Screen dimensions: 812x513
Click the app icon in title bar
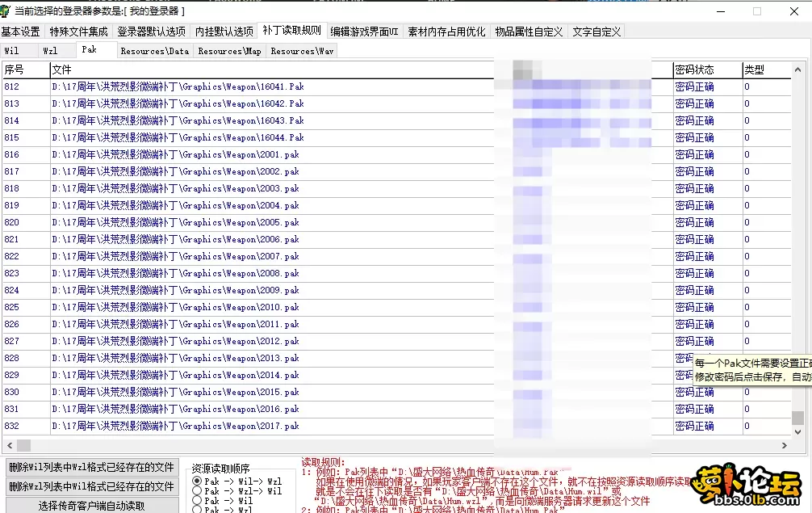[5, 11]
